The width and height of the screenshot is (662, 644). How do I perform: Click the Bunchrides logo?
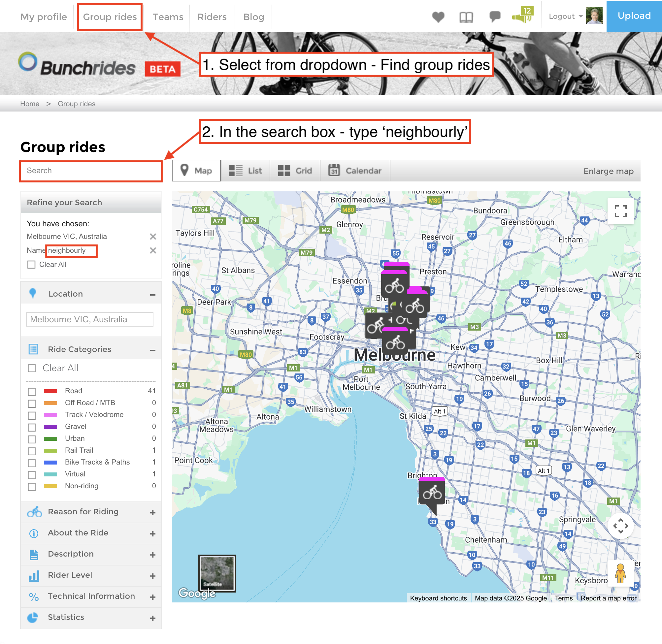pos(77,64)
